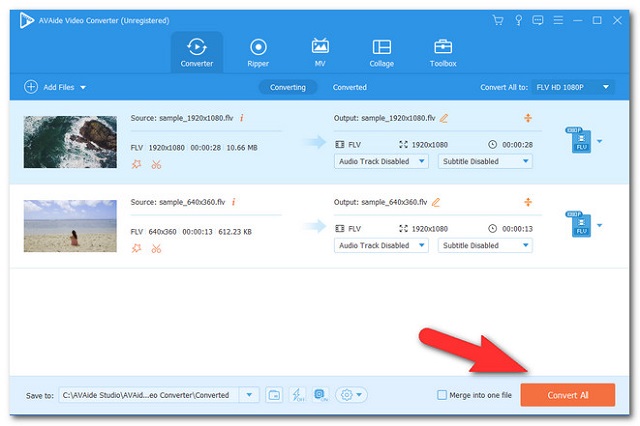Click the shopping cart icon in title bar
The height and width of the screenshot is (426, 640).
pos(498,20)
